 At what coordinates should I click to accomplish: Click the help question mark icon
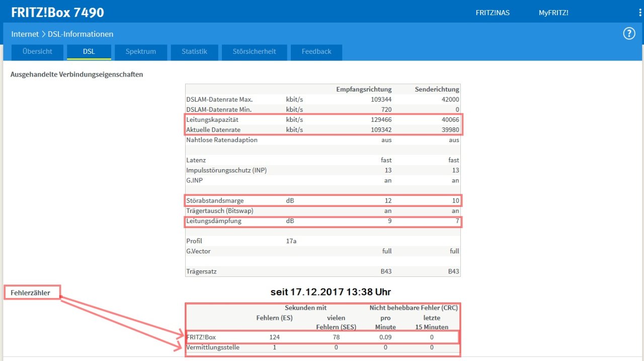pos(629,34)
